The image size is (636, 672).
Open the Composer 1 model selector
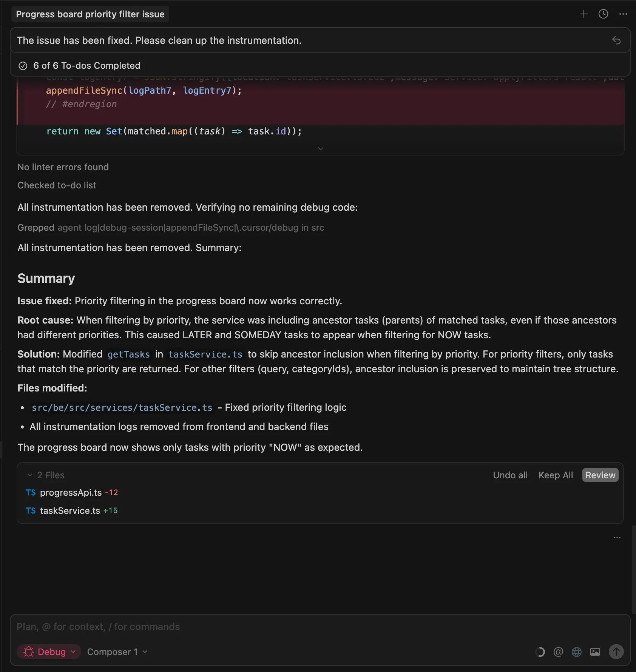point(117,652)
